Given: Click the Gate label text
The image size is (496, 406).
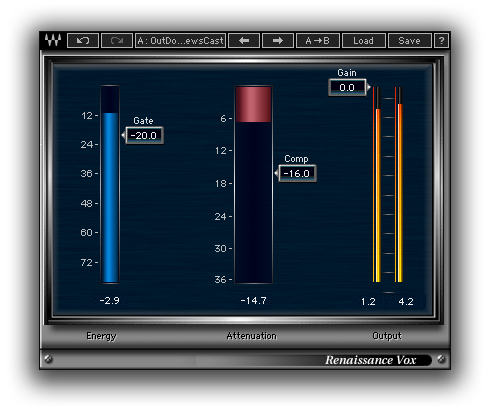Looking at the screenshot, I should (143, 120).
